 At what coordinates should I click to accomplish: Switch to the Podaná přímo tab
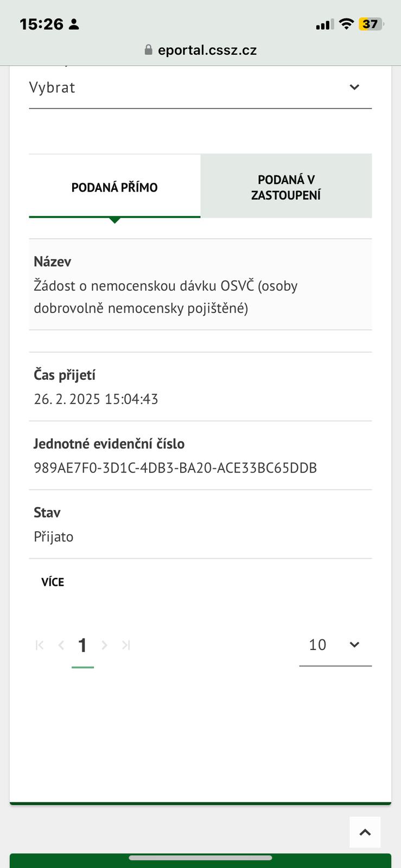pos(114,187)
